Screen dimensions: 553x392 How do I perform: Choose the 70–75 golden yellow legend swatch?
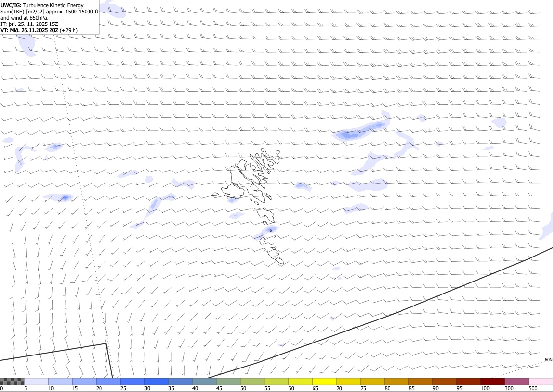click(349, 381)
